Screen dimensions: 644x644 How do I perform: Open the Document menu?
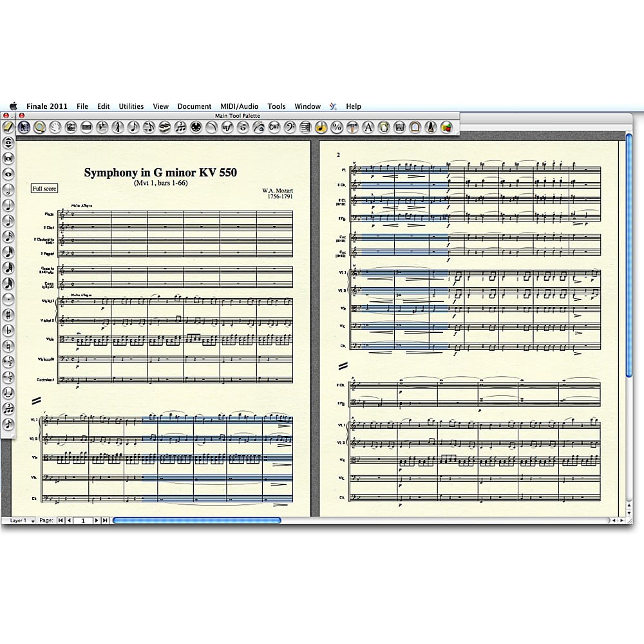(x=194, y=106)
